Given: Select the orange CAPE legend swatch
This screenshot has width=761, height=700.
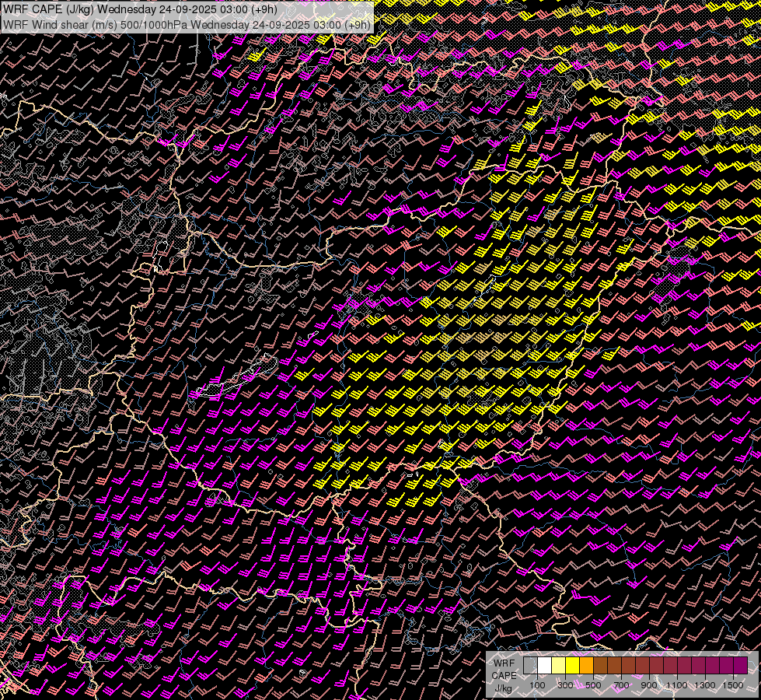Looking at the screenshot, I should (x=586, y=665).
